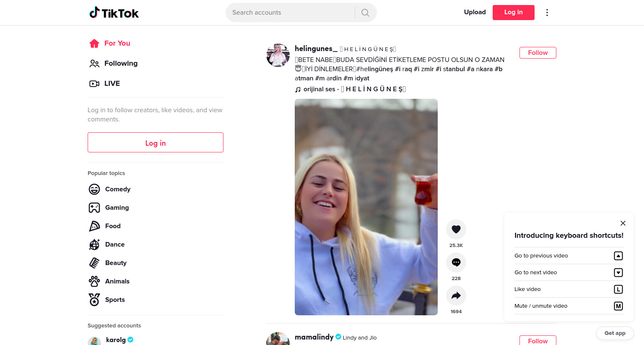The height and width of the screenshot is (345, 644).
Task: Click the Animals paw icon
Action: click(94, 281)
